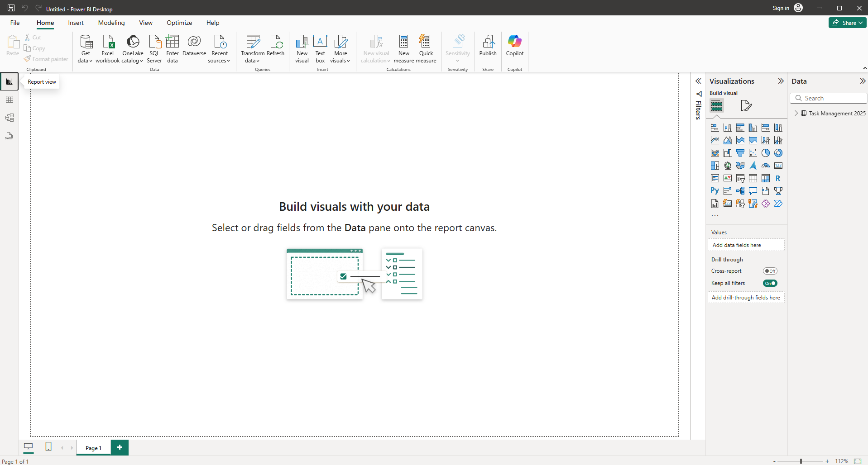Collapse the Visualizations pane
Image resolution: width=868 pixels, height=465 pixels.
pyautogui.click(x=781, y=81)
